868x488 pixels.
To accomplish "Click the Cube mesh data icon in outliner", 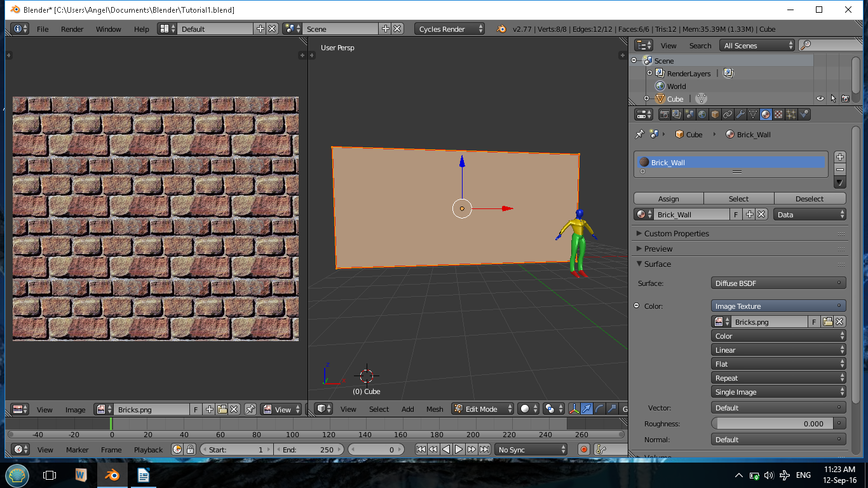I will [x=701, y=98].
